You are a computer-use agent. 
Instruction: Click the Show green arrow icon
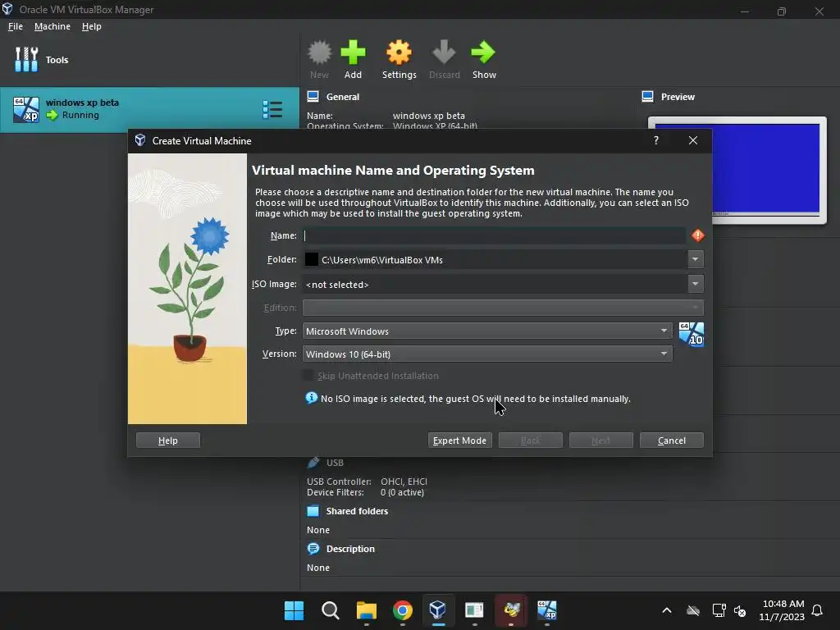484,52
